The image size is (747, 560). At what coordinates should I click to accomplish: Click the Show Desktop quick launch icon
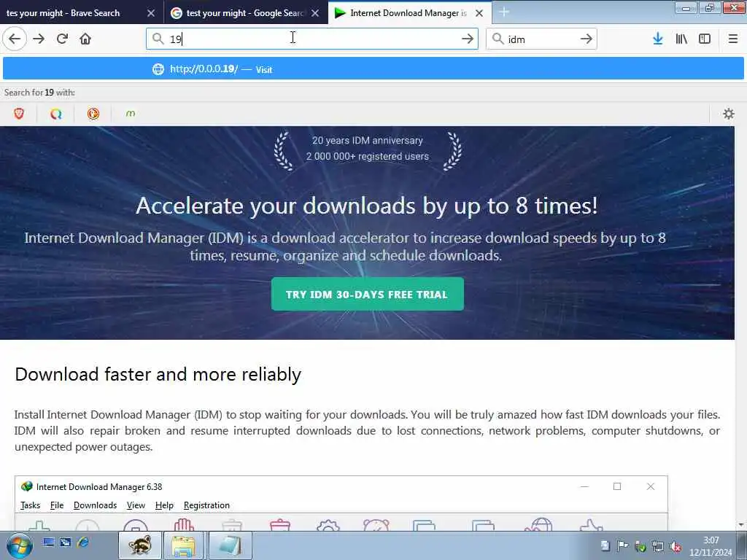click(48, 542)
